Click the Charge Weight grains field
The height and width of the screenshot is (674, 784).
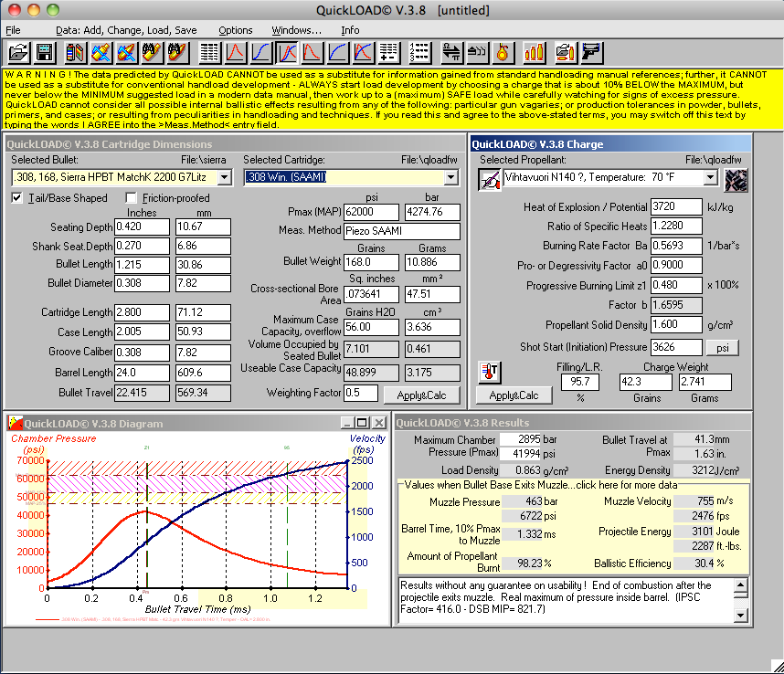click(645, 382)
